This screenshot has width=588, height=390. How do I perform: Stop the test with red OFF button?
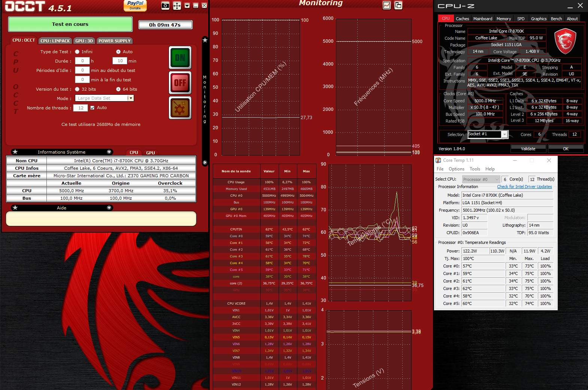(x=180, y=83)
